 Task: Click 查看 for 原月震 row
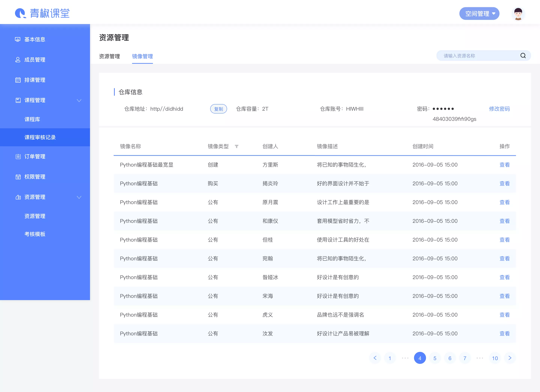tap(505, 202)
